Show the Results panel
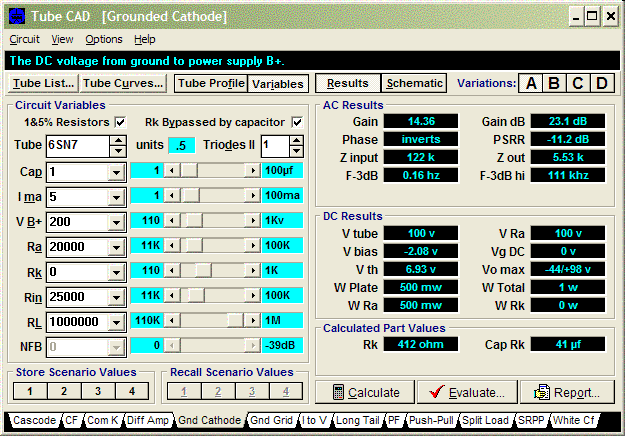 (x=348, y=83)
